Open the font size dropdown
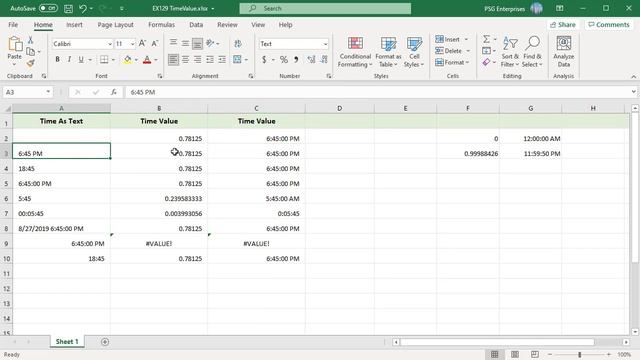 [133, 44]
